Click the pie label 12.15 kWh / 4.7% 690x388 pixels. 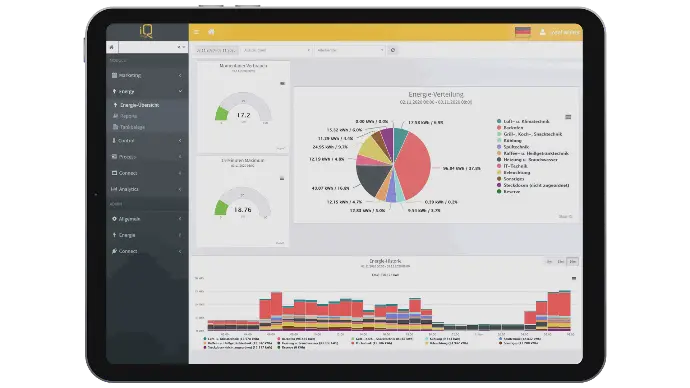click(344, 202)
